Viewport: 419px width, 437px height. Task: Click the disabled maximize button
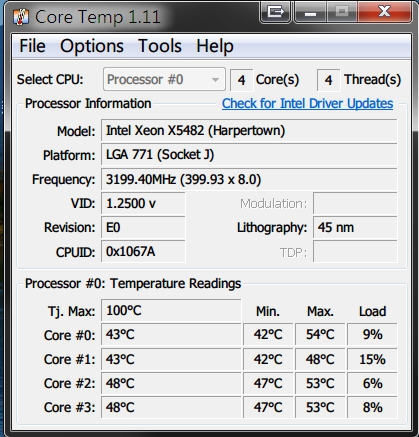click(342, 12)
